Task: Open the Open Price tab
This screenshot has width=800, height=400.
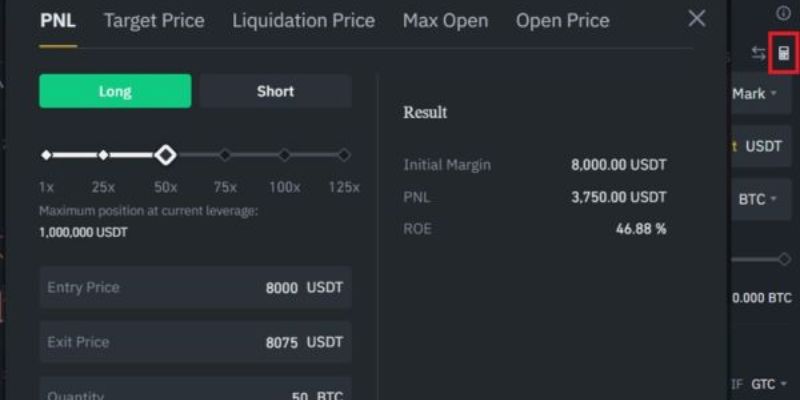Action: 563,21
